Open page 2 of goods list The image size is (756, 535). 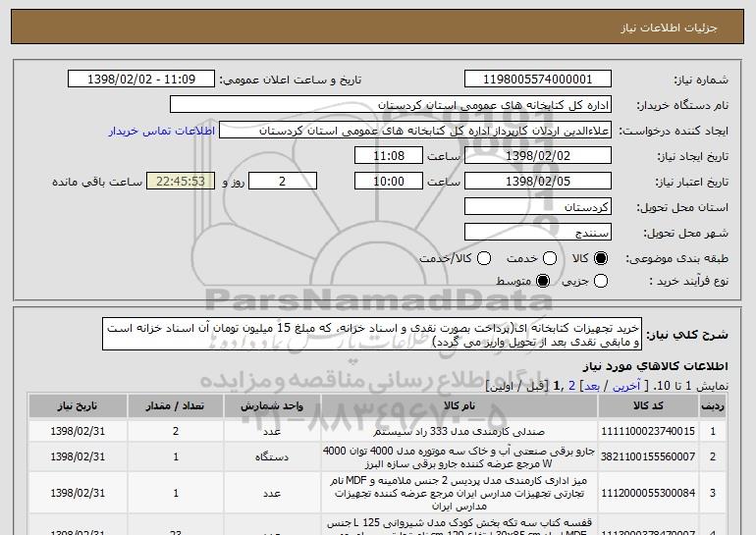(x=571, y=386)
